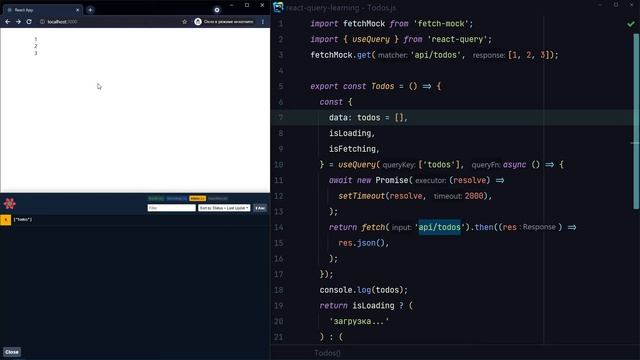Toggle the fetching queries status badge
Screen dimensions: 640x360
(176, 198)
